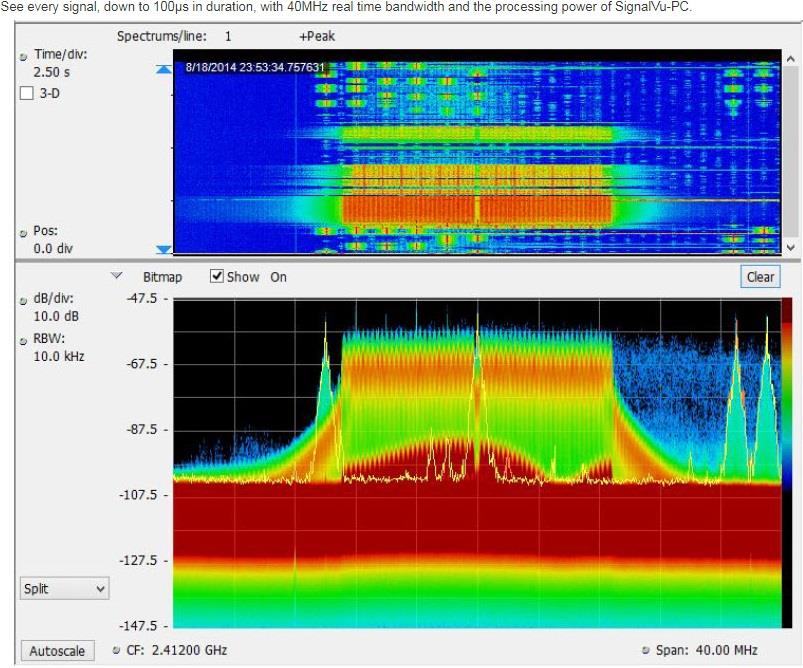Screen dimensions: 803x668
Task: Click the Pos settings icon
Action: 22,232
